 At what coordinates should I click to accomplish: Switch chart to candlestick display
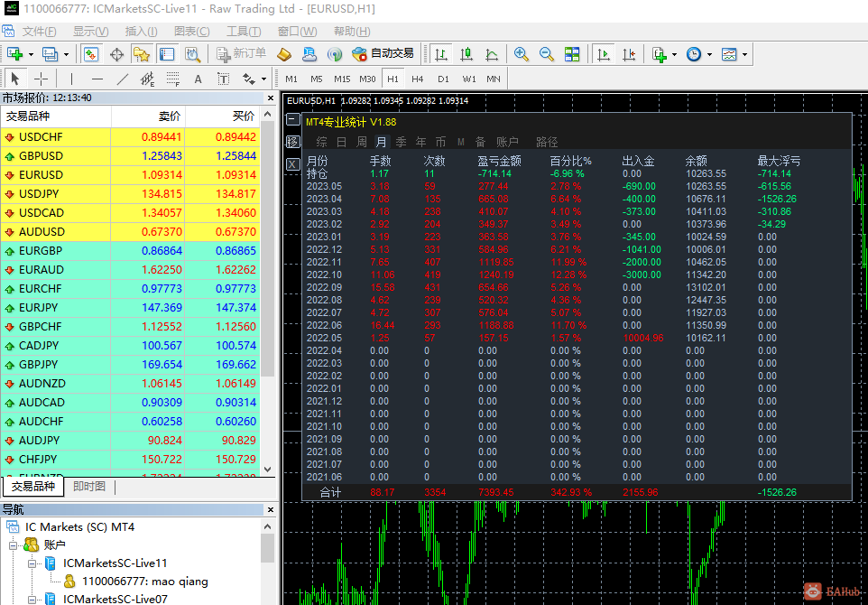point(466,54)
